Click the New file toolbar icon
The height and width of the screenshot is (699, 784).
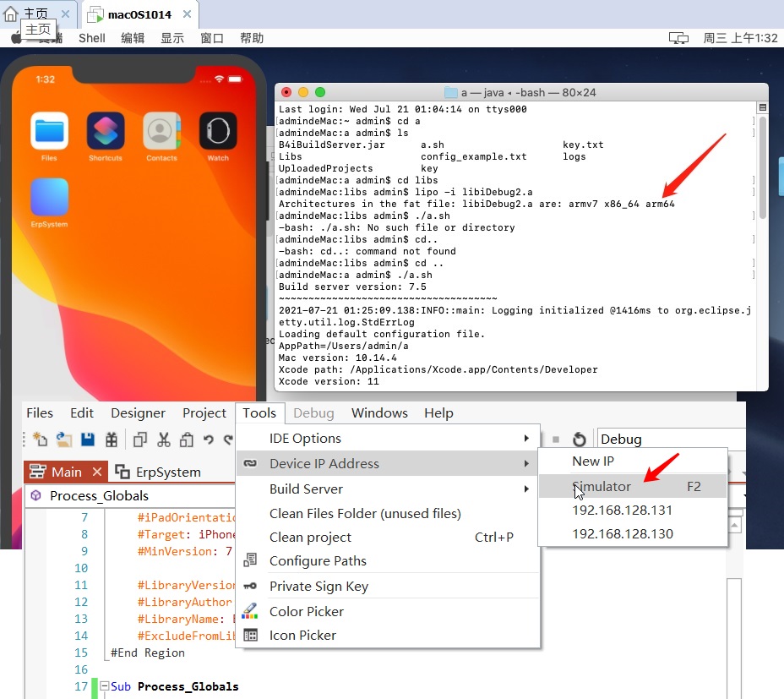pos(40,440)
